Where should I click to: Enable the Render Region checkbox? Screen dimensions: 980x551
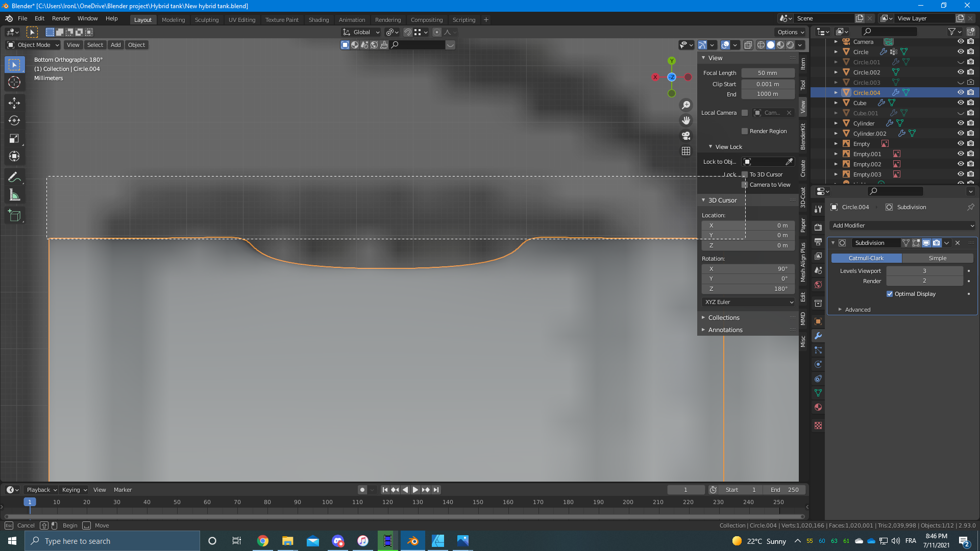click(x=745, y=131)
